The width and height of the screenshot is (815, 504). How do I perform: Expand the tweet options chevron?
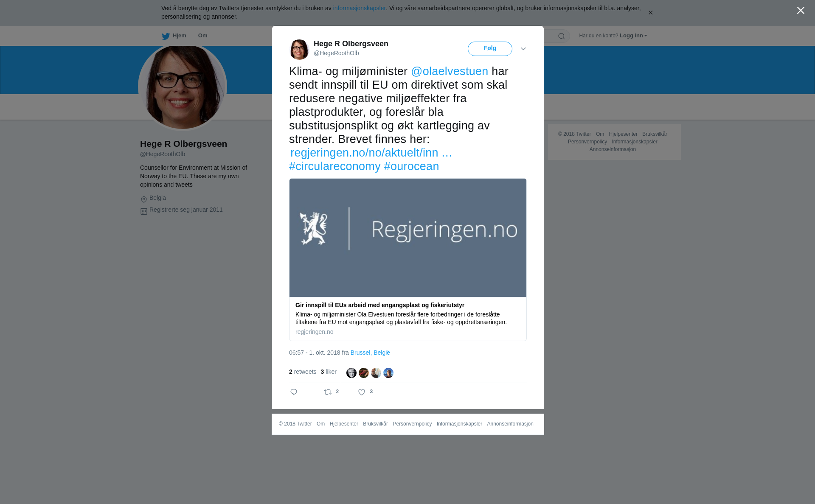523,49
